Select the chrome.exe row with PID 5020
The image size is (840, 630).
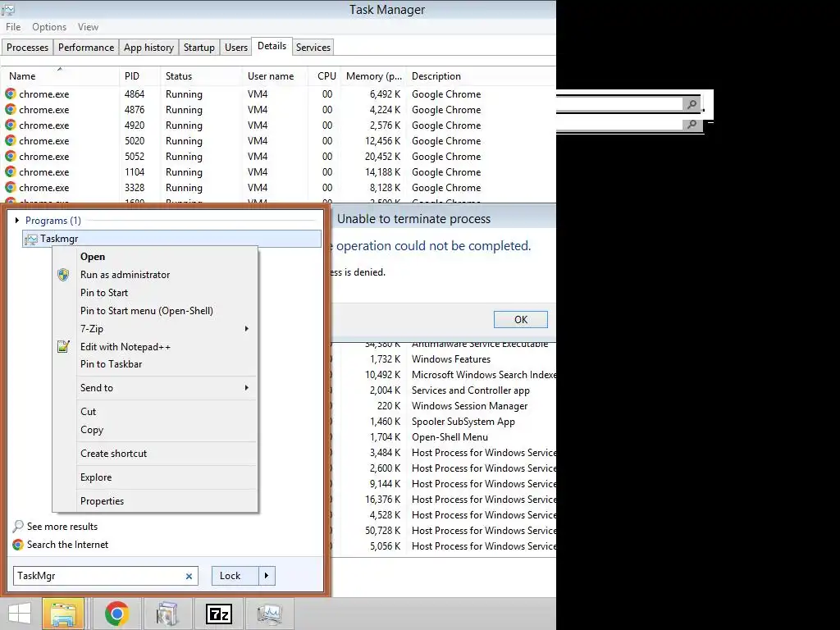point(279,141)
